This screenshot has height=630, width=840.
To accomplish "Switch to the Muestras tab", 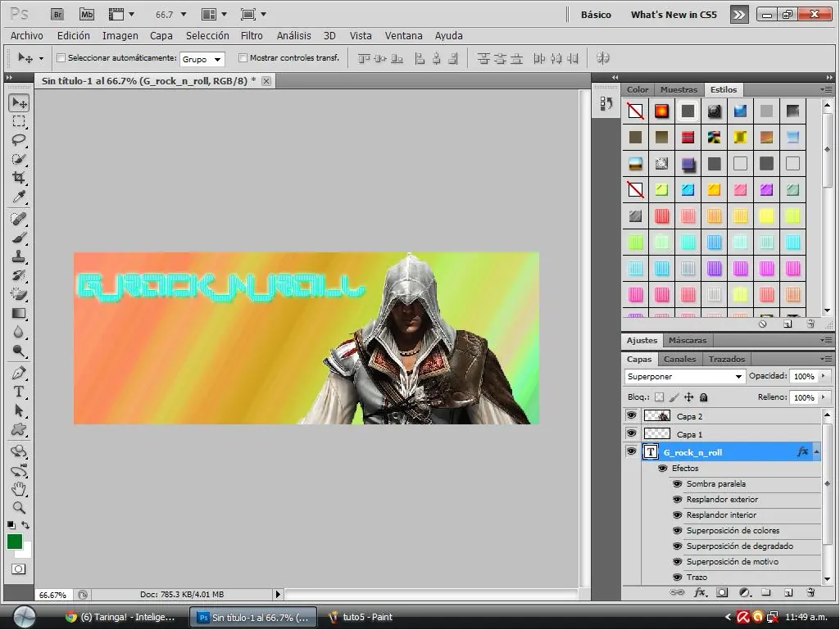I will click(679, 89).
